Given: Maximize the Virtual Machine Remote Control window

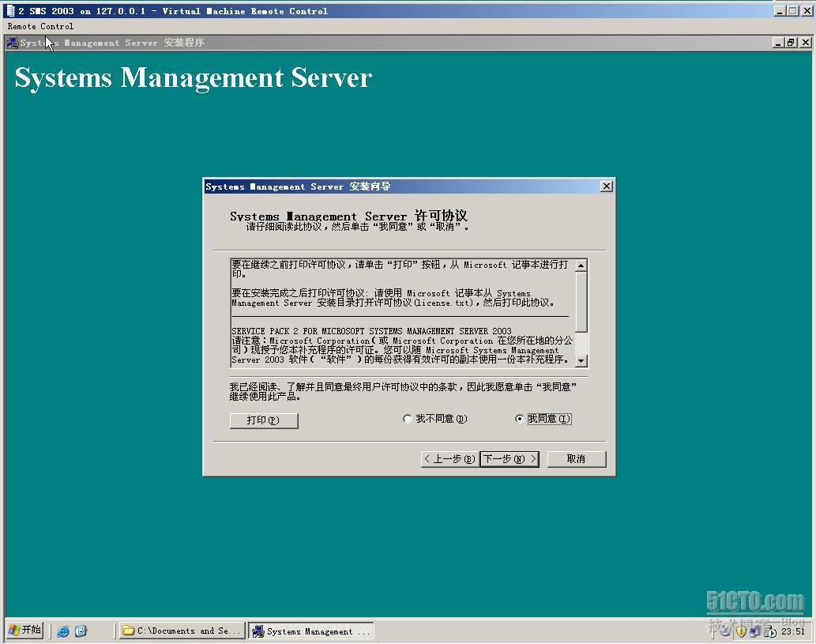Looking at the screenshot, I should pos(792,10).
